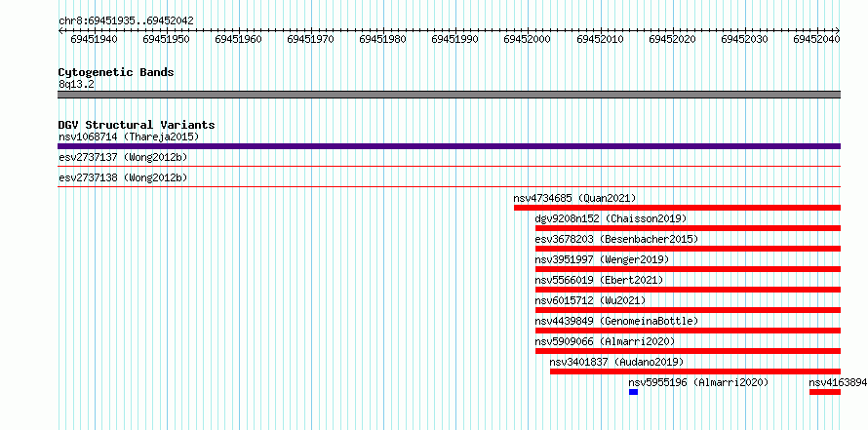Click ruler position 69451940
Screen dimensions: 868x430
click(94, 39)
